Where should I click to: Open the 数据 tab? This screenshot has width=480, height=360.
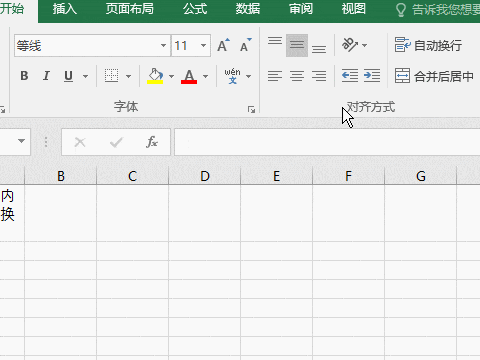coord(248,9)
